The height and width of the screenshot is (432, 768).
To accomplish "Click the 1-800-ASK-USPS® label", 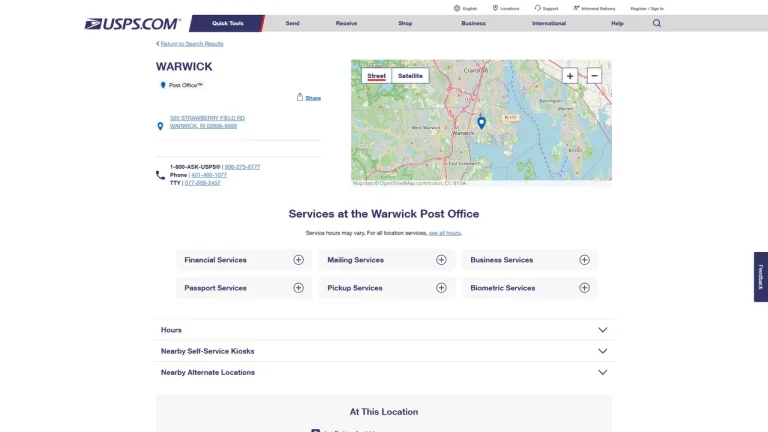I will click(x=195, y=167).
